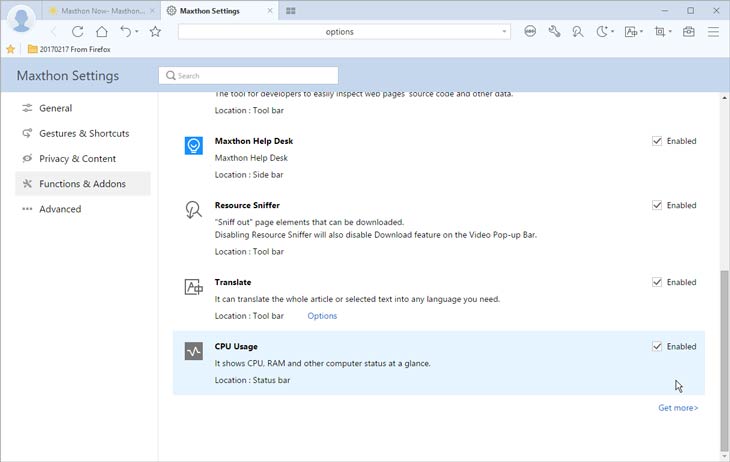Image resolution: width=730 pixels, height=462 pixels.
Task: Click the scrollbar down arrow
Action: coord(724,457)
